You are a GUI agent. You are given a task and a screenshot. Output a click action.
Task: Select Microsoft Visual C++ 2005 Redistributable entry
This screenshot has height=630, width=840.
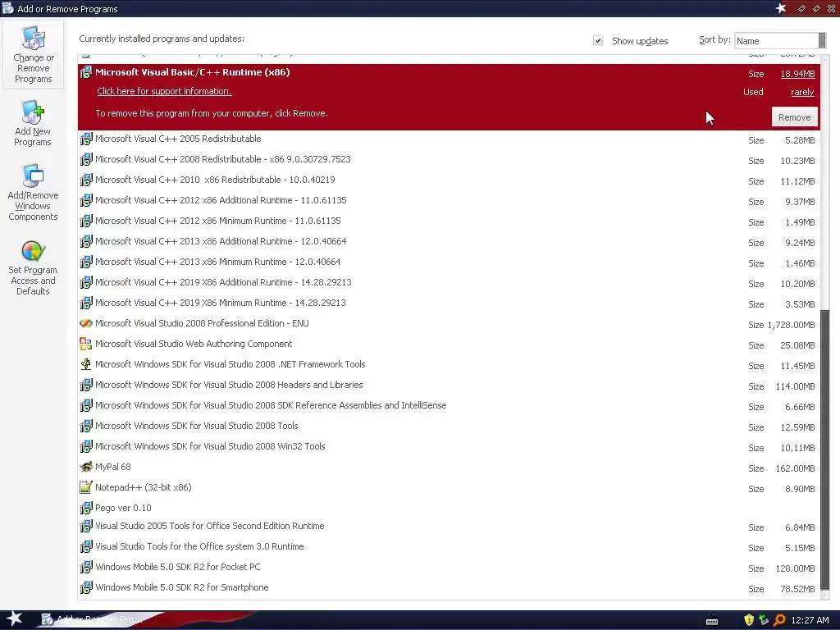pyautogui.click(x=449, y=139)
